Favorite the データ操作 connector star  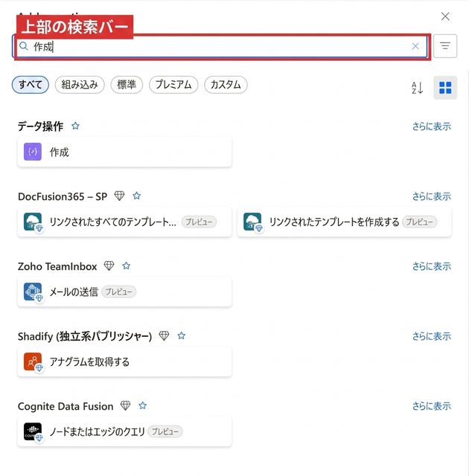point(75,126)
